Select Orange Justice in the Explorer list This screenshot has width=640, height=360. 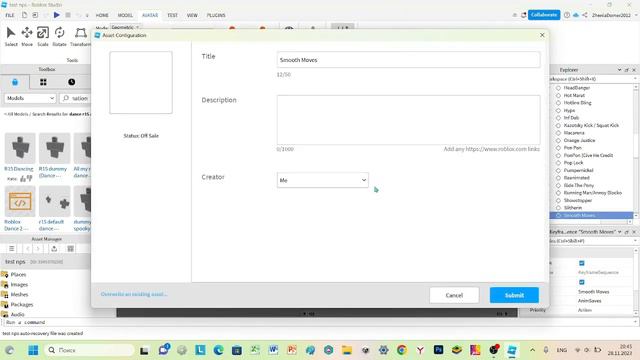579,140
